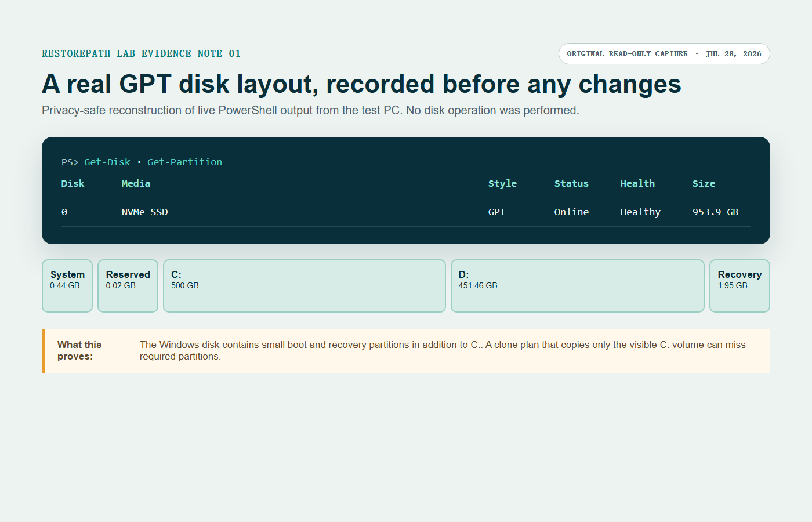Viewport: 812px width, 522px height.
Task: Click the "Style" column header
Action: 502,183
